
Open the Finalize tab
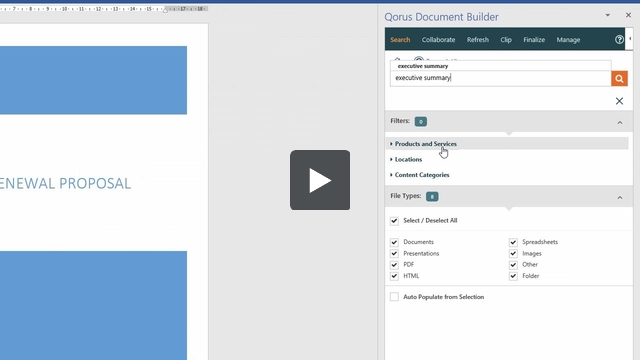(534, 40)
